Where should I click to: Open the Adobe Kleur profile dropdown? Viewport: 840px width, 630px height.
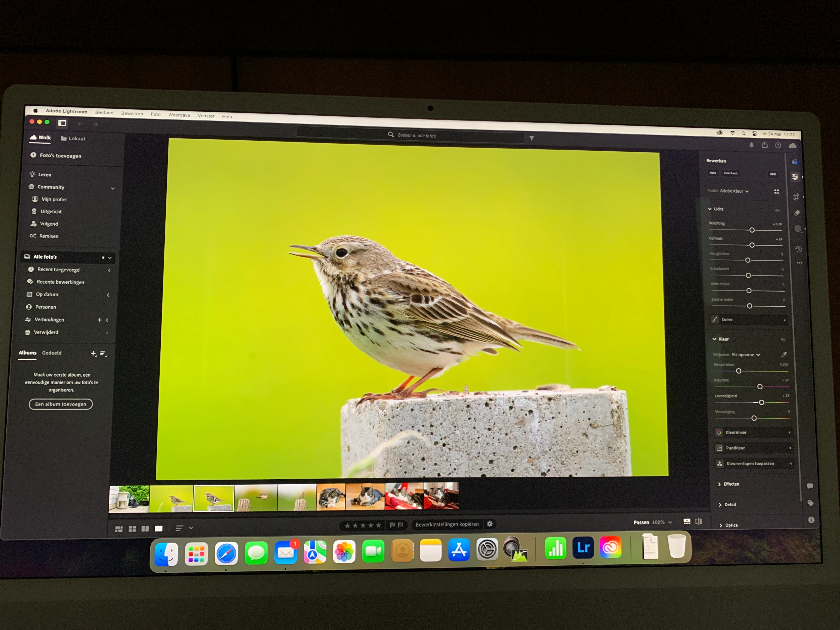[734, 191]
